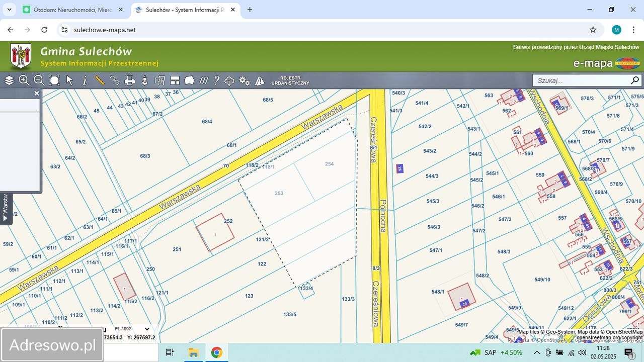Click the polygon shape toolbar icon
The image size is (644, 362).
(189, 80)
